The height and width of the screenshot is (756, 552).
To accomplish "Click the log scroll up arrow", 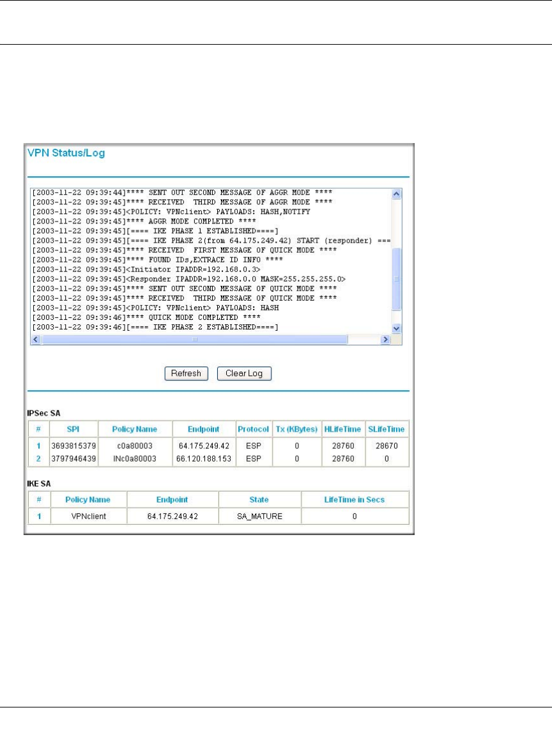I will coord(397,194).
